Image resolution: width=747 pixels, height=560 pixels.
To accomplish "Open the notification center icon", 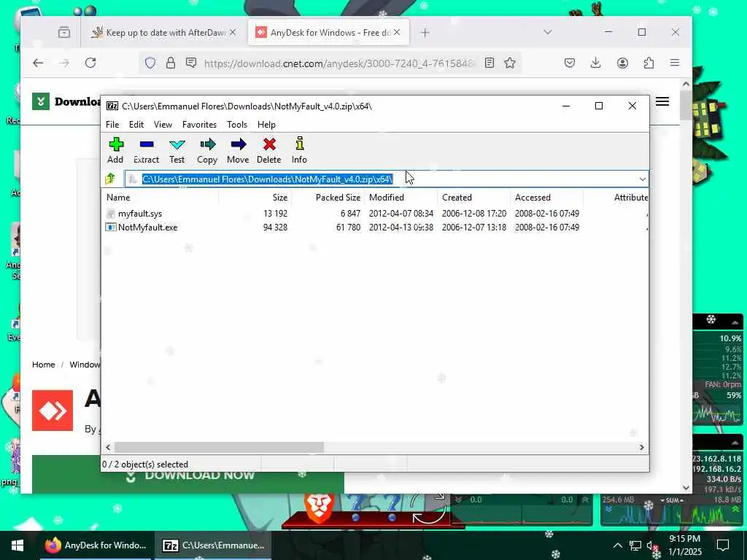I will point(723,545).
